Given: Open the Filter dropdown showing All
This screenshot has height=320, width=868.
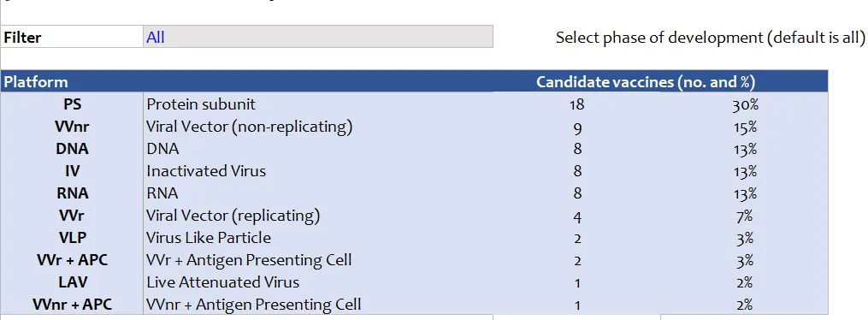Looking at the screenshot, I should click(318, 37).
